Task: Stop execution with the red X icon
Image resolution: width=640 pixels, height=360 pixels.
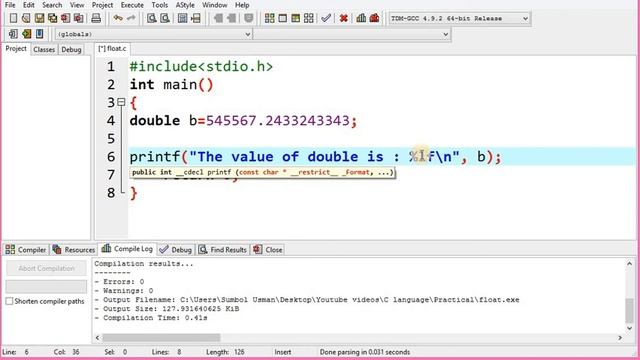Action: tap(344, 18)
